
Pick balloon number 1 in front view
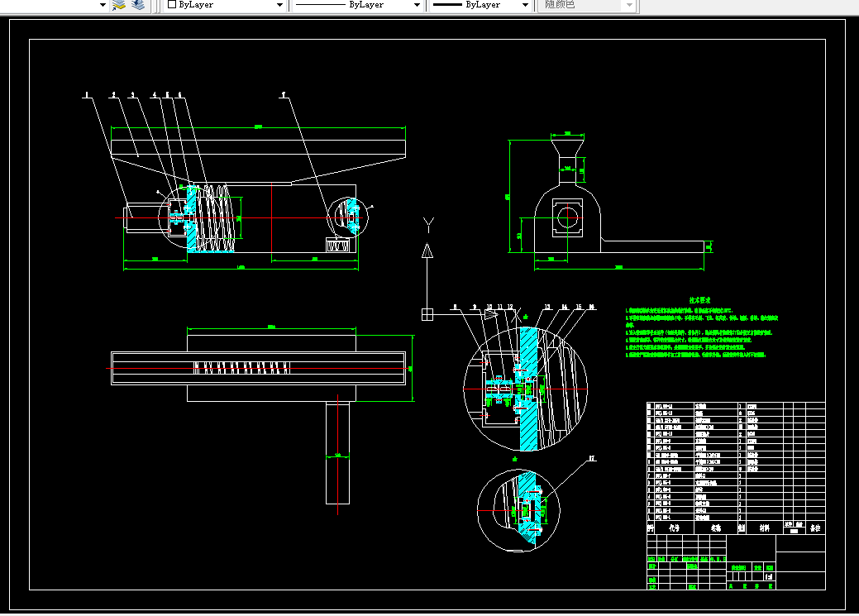pos(86,95)
